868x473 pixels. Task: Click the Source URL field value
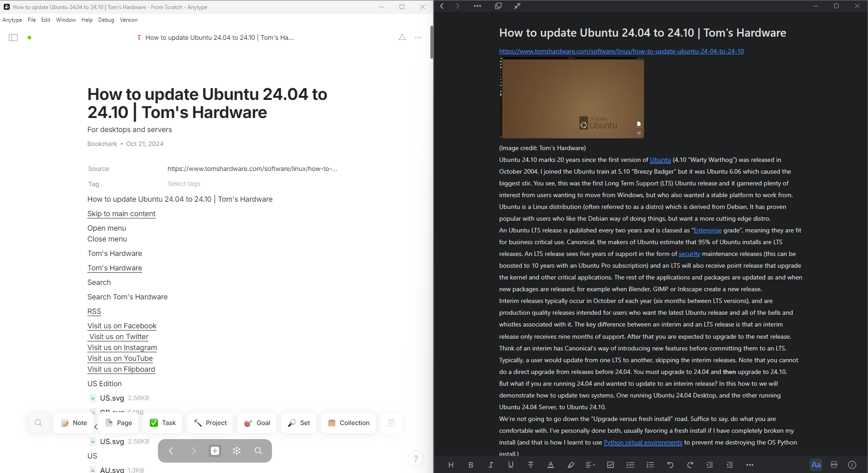pos(252,169)
